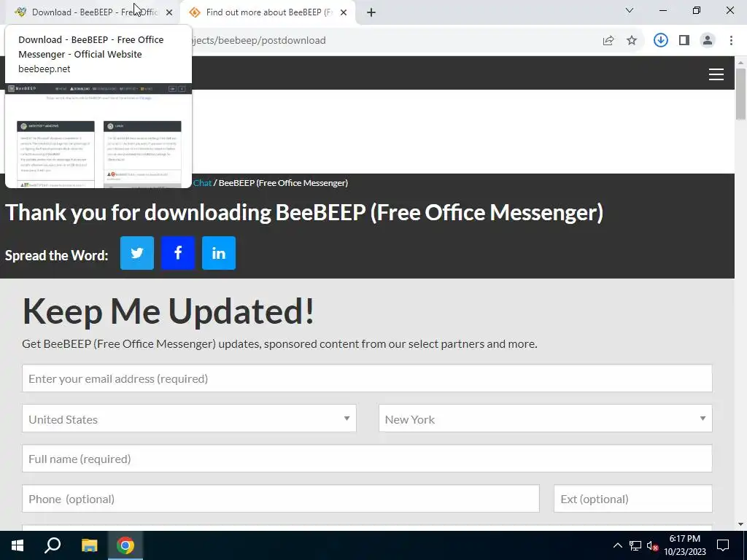Close the Find out more about BeeBEEP tab

[x=344, y=12]
